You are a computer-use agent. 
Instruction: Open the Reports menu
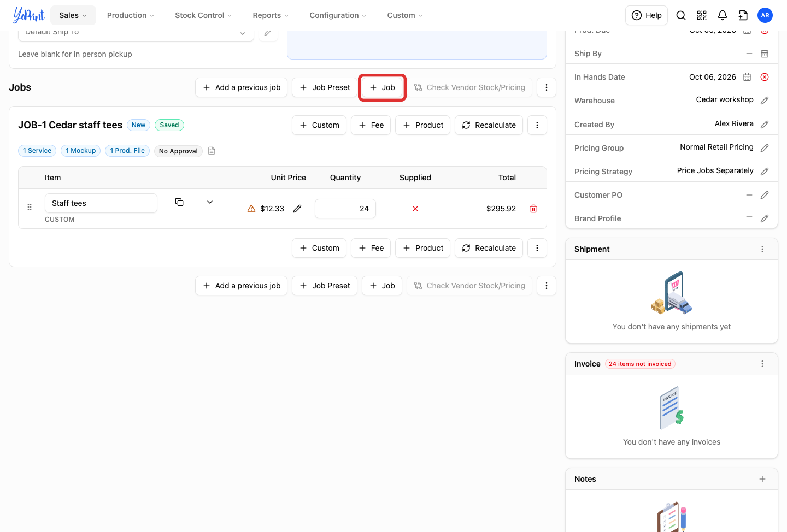tap(271, 15)
